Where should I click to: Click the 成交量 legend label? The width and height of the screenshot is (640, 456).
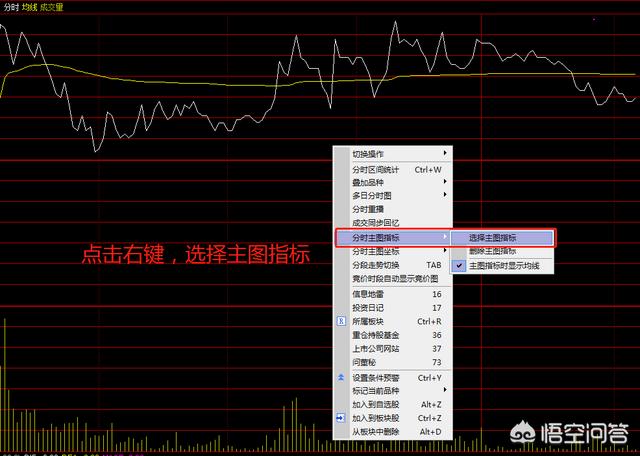(x=52, y=7)
